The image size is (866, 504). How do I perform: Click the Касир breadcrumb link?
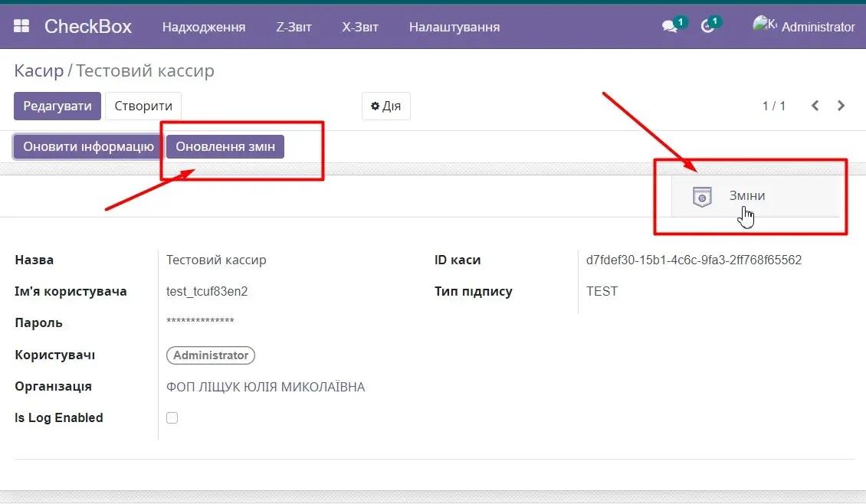point(38,71)
